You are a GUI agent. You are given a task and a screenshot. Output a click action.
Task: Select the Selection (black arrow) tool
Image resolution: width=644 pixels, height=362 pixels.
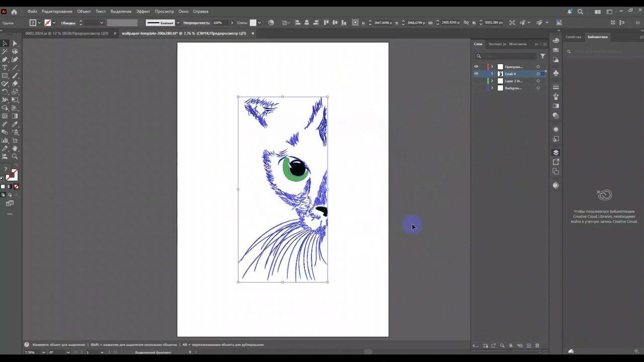point(5,43)
